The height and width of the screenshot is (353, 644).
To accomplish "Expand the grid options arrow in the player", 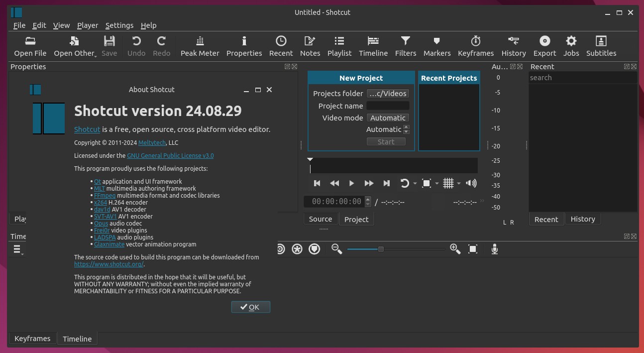I will tap(459, 183).
